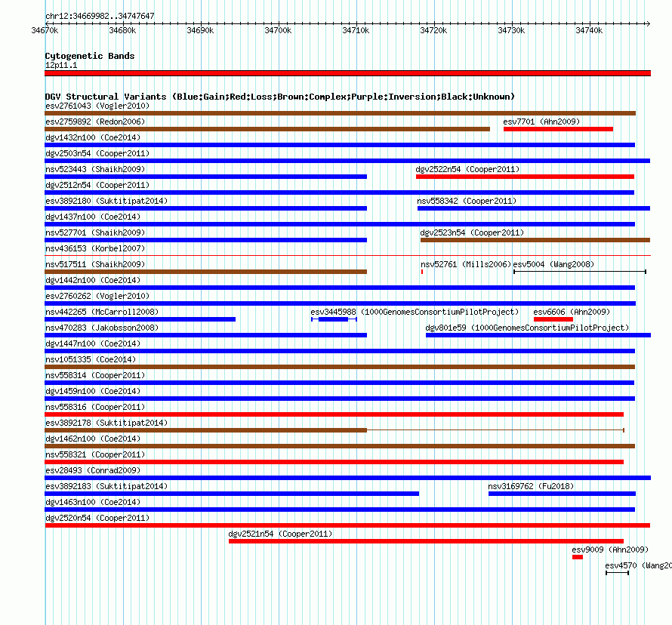
Task: Open the dgv2522n54 (Cooper2011) red loss variant
Action: [x=525, y=177]
